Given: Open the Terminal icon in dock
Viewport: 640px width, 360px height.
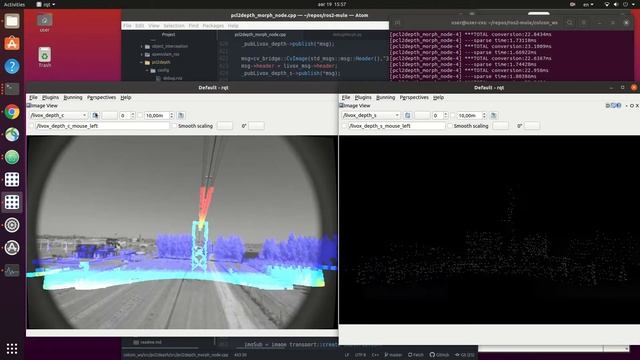Looking at the screenshot, I should pyautogui.click(x=12, y=89).
